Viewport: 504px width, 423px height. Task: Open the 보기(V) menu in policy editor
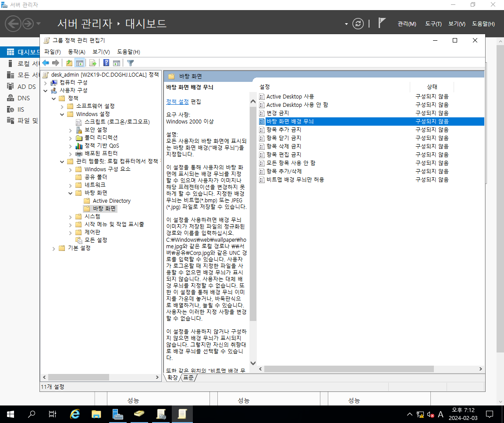pyautogui.click(x=101, y=52)
